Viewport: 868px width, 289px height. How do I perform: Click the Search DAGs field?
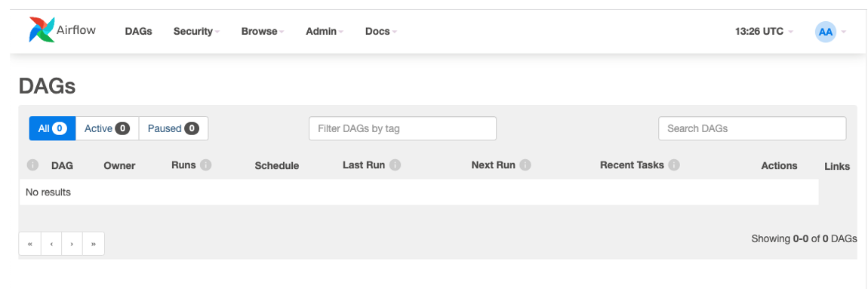753,128
